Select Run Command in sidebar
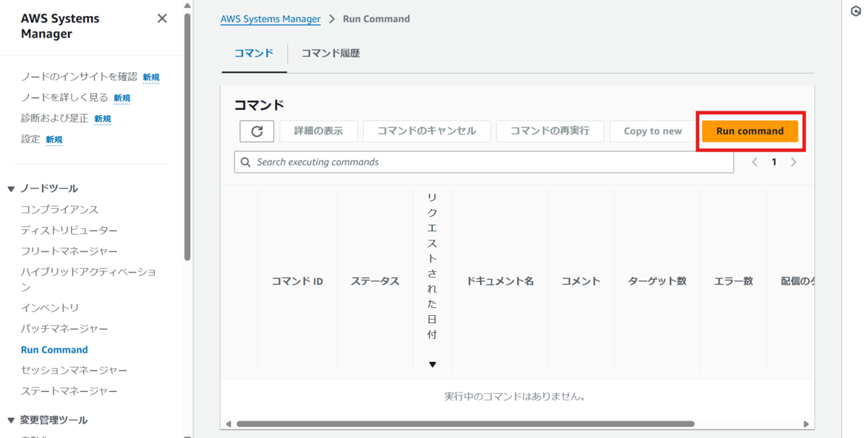 [54, 350]
